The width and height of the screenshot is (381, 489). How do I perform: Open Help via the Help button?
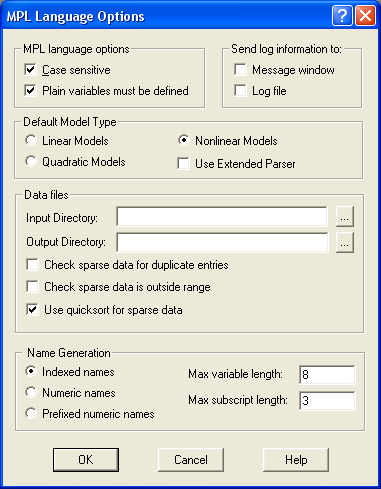point(296,460)
